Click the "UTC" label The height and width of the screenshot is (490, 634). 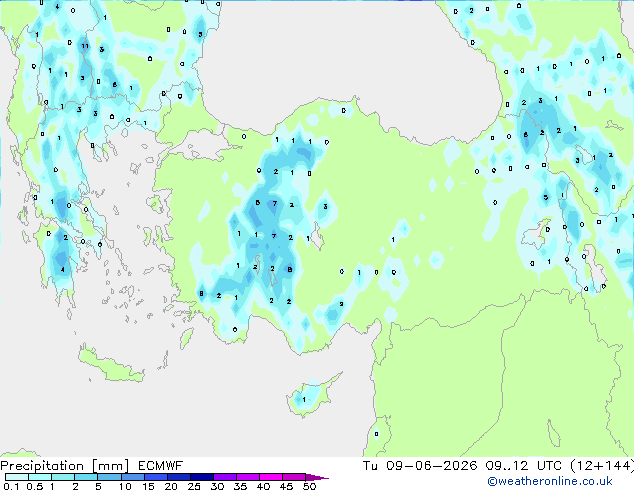click(x=549, y=466)
